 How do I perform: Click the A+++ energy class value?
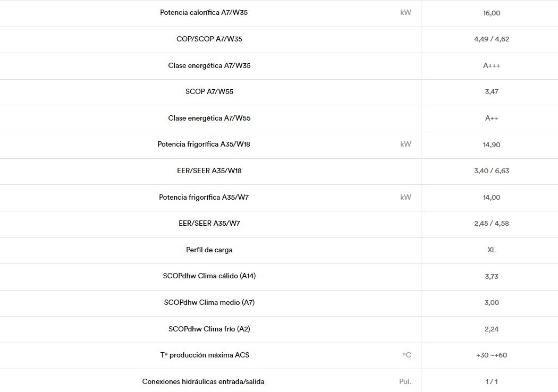coord(492,65)
